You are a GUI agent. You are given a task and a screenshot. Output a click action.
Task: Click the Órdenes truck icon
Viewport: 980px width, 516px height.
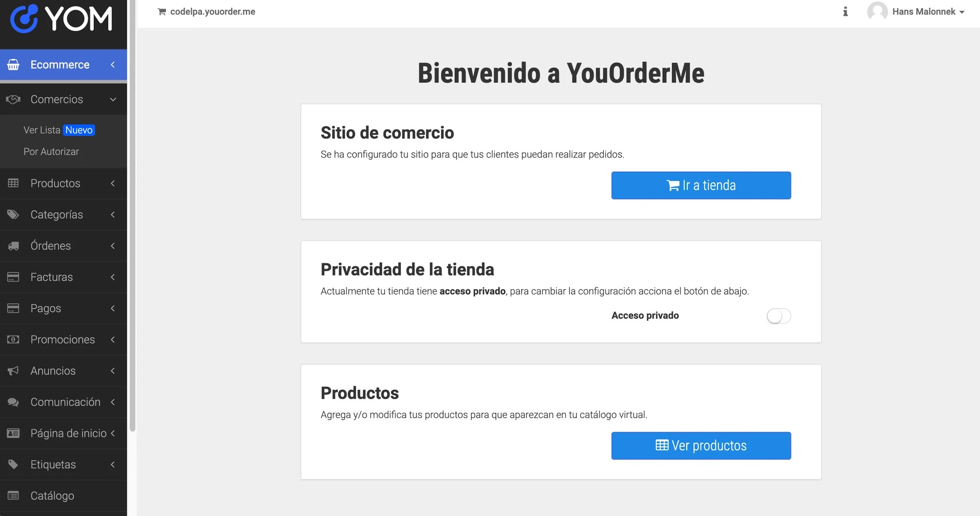pos(13,246)
